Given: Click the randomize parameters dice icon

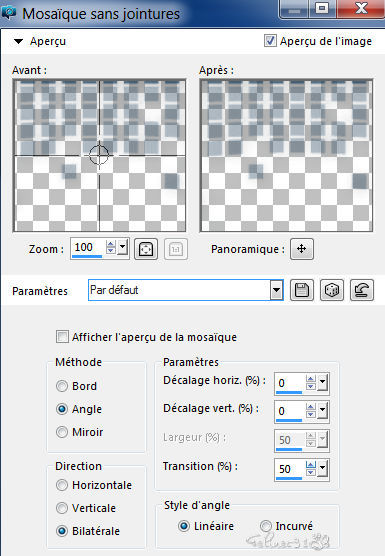Looking at the screenshot, I should [332, 290].
